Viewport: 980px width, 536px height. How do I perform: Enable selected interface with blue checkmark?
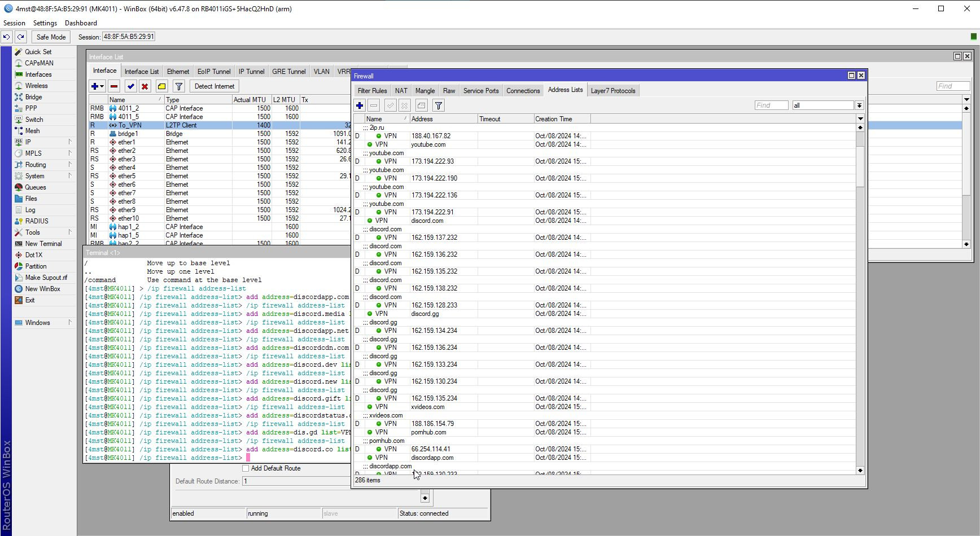[131, 86]
